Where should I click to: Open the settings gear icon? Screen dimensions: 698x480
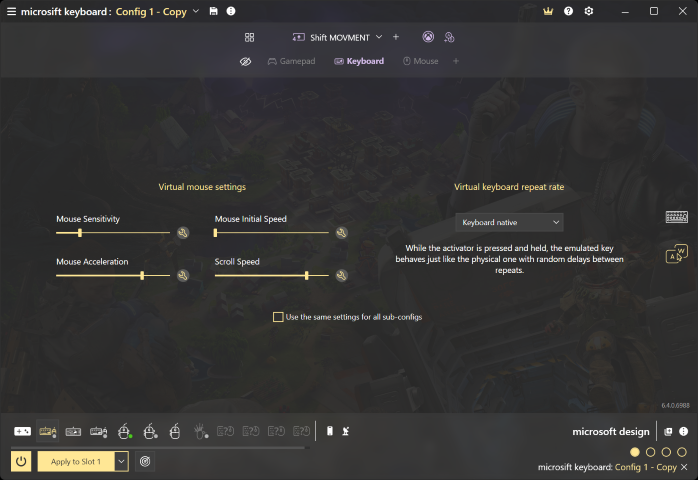click(x=589, y=11)
